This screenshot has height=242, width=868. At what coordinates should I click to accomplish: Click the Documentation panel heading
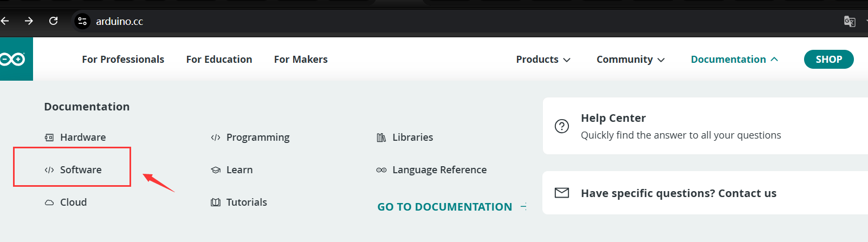pyautogui.click(x=87, y=107)
